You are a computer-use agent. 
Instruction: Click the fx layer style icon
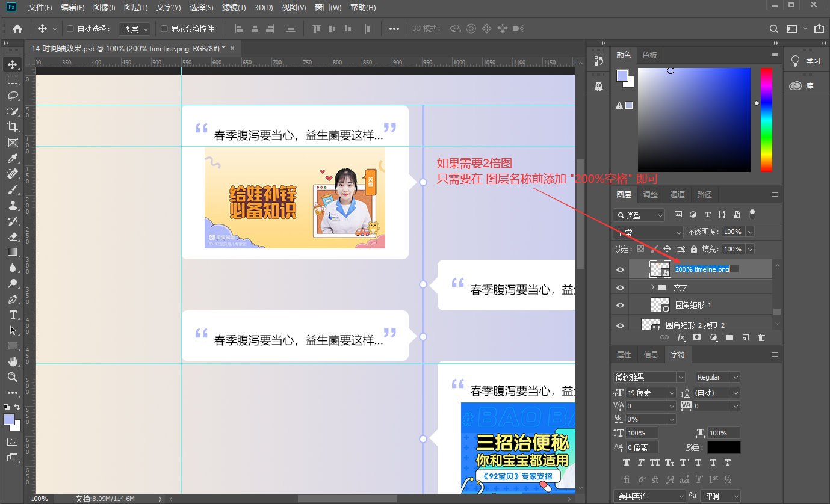click(x=681, y=338)
